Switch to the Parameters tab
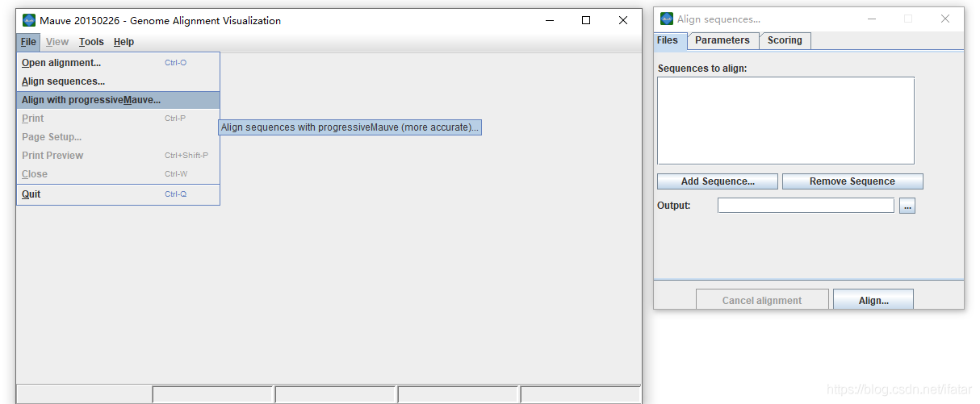The image size is (980, 404). [722, 40]
